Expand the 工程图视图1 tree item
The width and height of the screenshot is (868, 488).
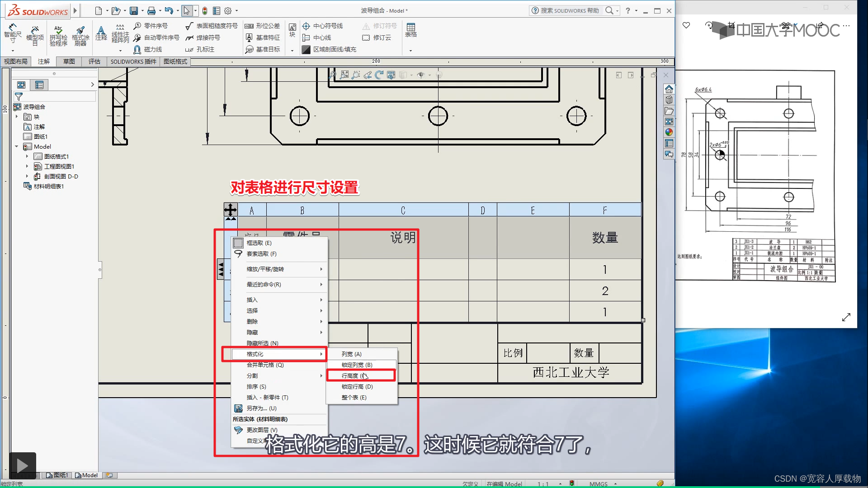point(27,166)
